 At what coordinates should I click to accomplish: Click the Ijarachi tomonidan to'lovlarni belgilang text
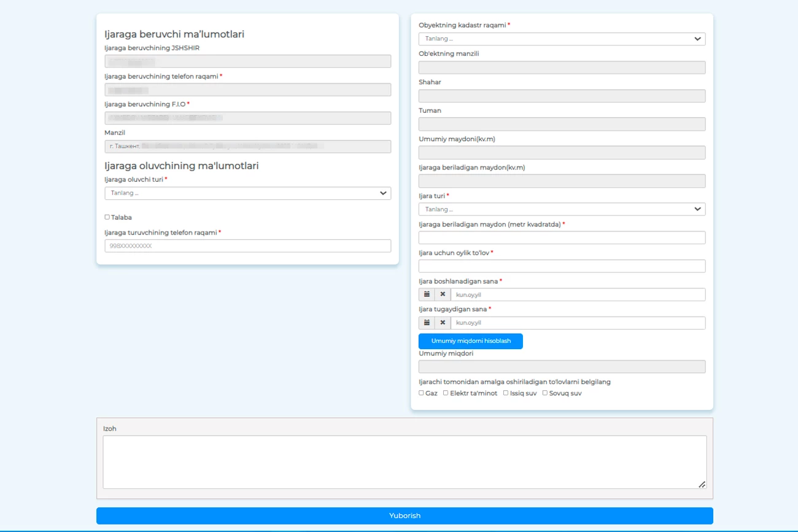pyautogui.click(x=514, y=382)
